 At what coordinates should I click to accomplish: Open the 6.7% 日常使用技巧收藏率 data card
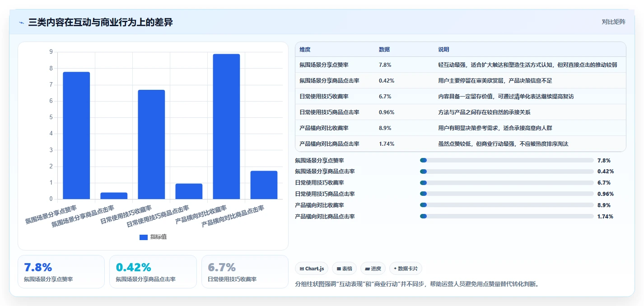pyautogui.click(x=245, y=272)
